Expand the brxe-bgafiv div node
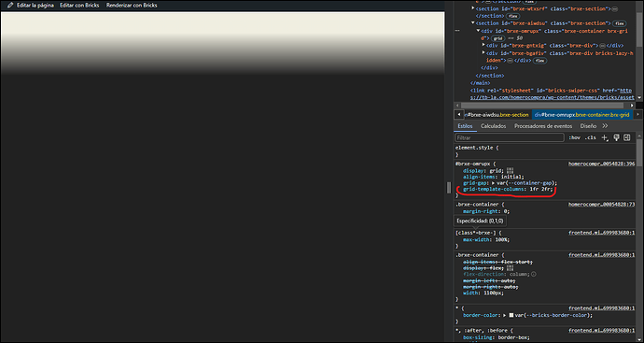Image resolution: width=644 pixels, height=343 pixels. 483,53
